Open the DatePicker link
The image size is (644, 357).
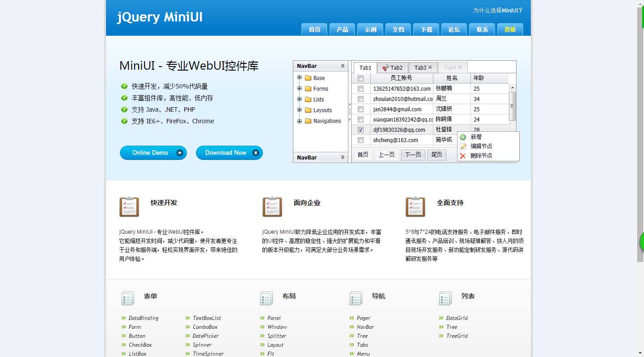point(206,336)
